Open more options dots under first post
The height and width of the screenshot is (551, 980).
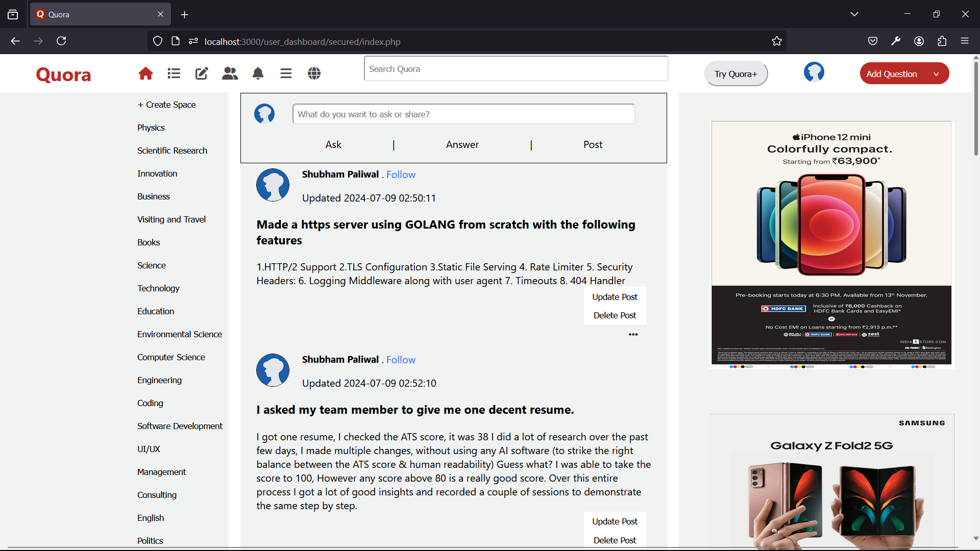point(633,335)
